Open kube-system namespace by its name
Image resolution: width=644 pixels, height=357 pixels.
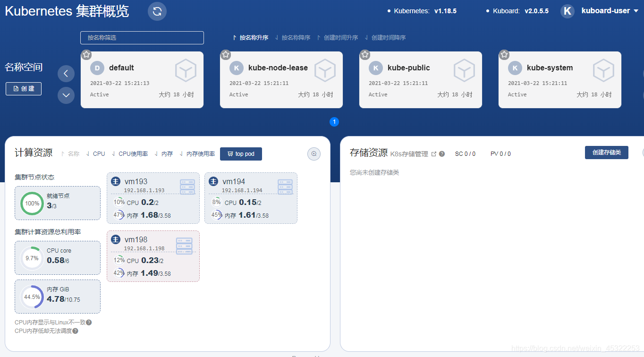tap(550, 68)
